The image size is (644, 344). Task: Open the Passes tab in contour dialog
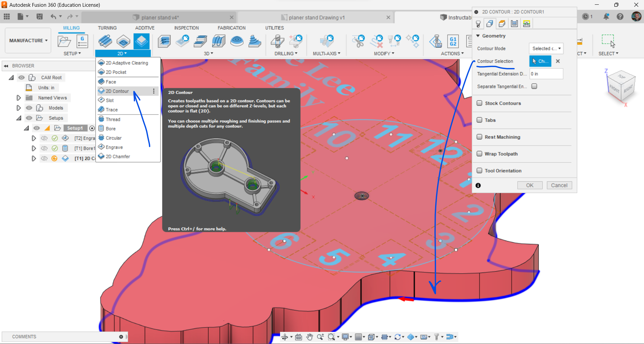pyautogui.click(x=514, y=24)
